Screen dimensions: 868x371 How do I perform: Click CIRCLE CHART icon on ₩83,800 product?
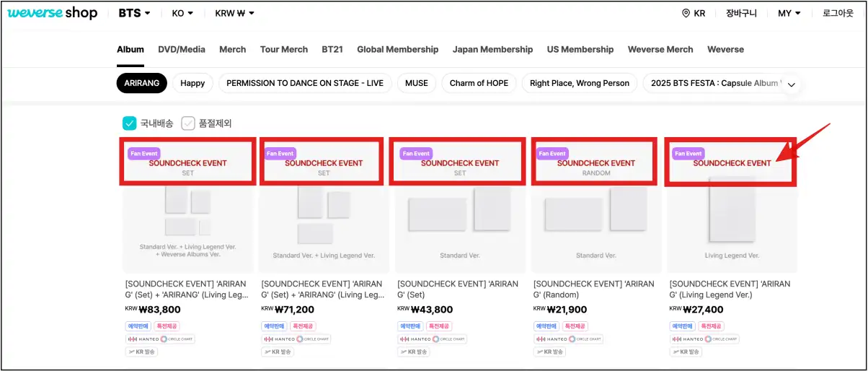177,339
